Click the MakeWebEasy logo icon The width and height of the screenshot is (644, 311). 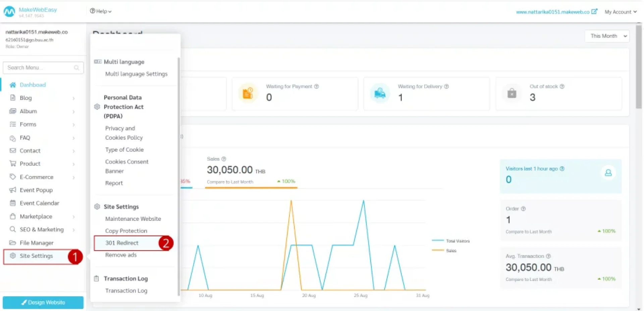tap(9, 12)
